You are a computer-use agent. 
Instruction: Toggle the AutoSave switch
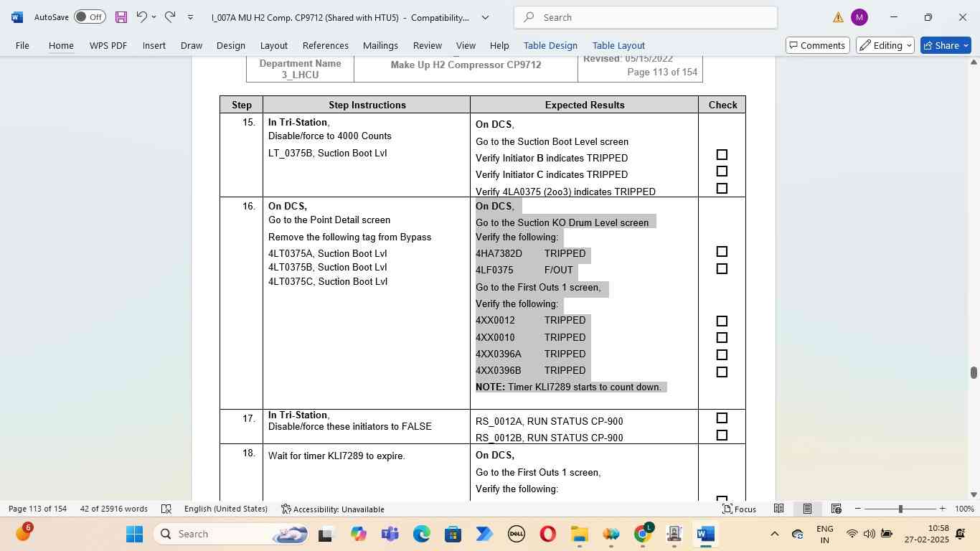[x=90, y=17]
